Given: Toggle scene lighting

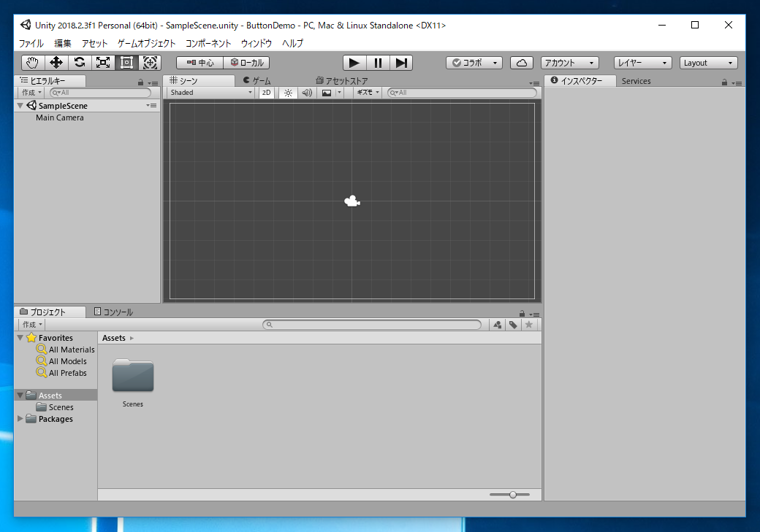Looking at the screenshot, I should tap(288, 93).
